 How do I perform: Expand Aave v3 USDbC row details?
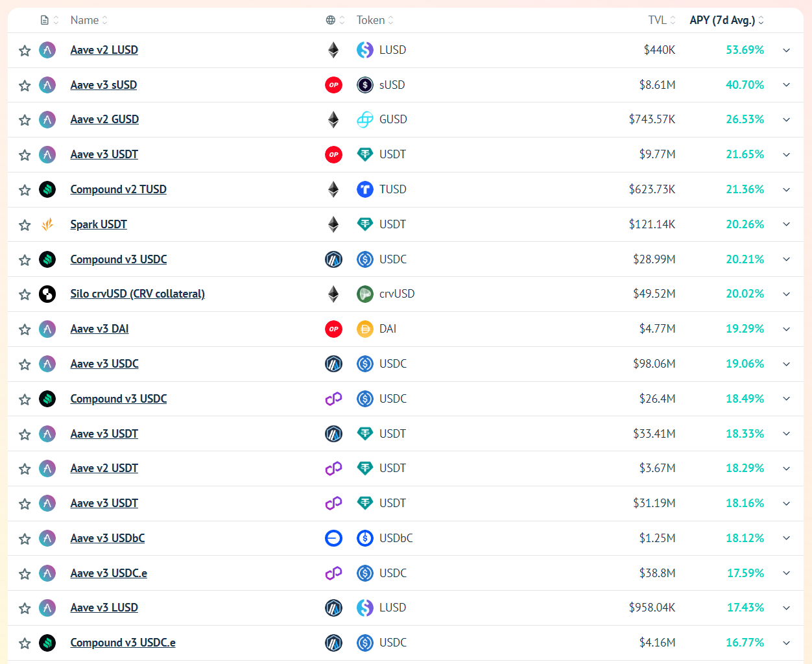786,538
